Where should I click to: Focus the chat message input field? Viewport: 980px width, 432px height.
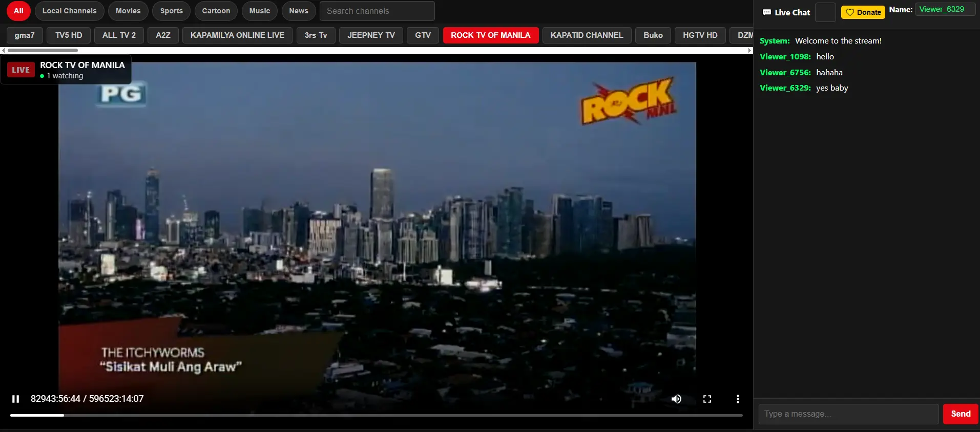[x=848, y=414]
